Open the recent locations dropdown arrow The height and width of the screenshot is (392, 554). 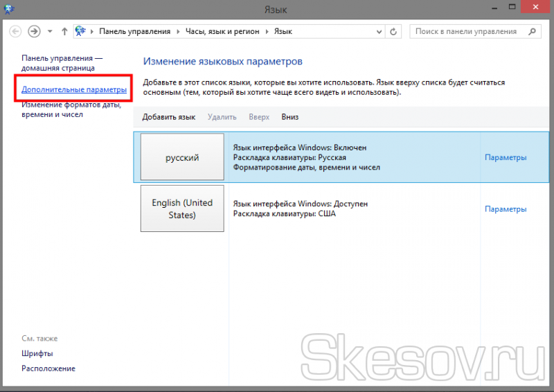coord(51,31)
